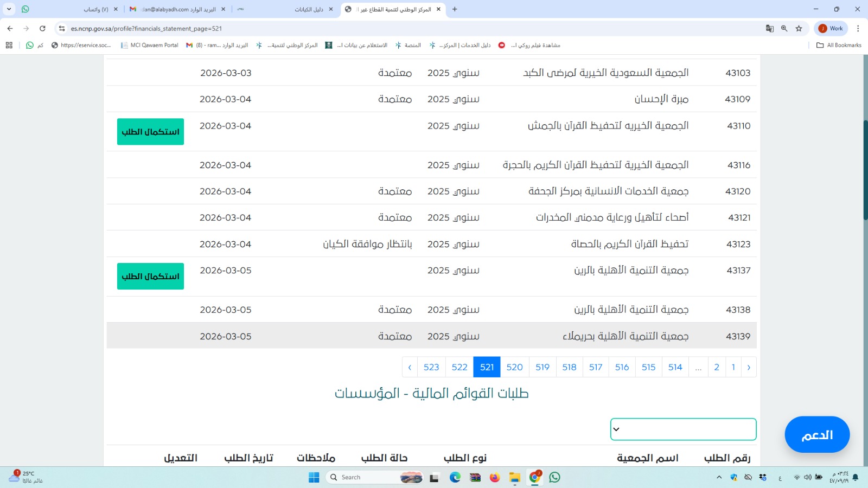The height and width of the screenshot is (488, 868).
Task: Close the دليل الكيانات tab
Action: tap(331, 9)
